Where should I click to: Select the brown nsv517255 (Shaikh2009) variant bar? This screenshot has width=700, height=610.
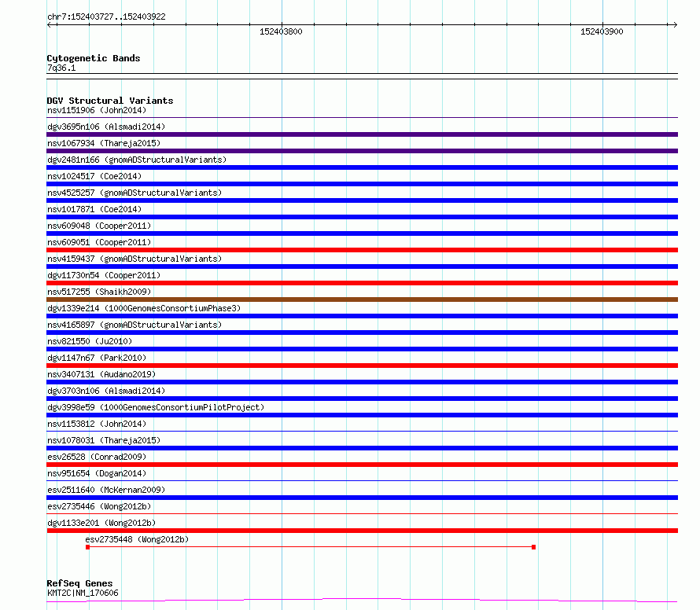coord(362,299)
